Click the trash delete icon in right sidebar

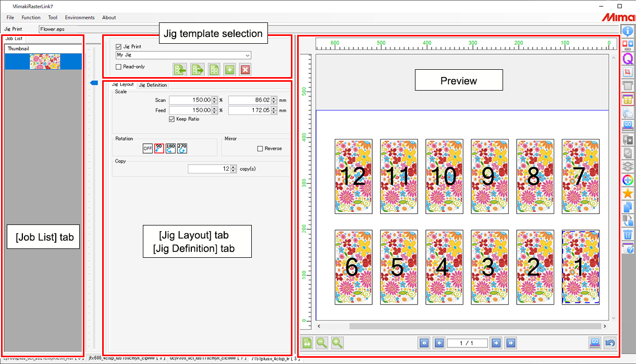628,235
